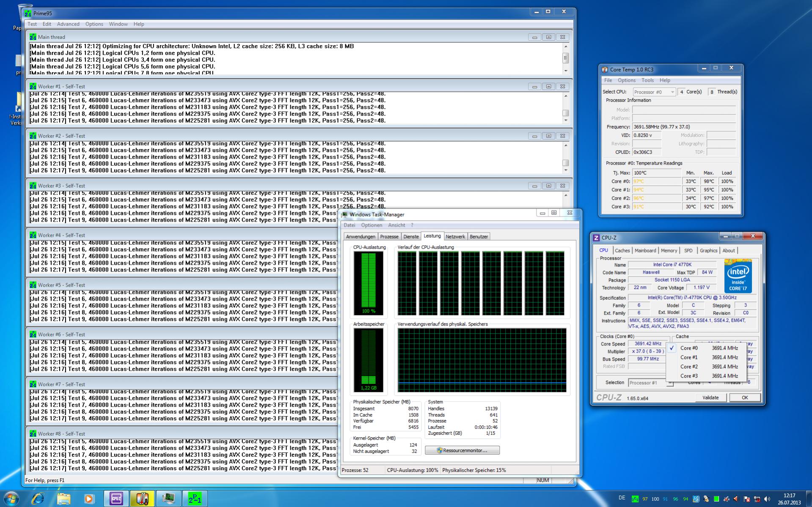Screen dimensions: 812x507
Task: Click the Main thread log scrollbar thumb
Action: coord(566,58)
